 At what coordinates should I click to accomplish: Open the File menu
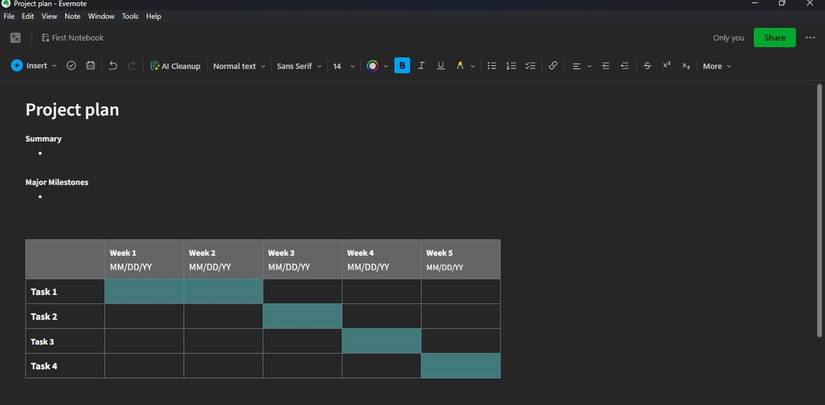9,16
